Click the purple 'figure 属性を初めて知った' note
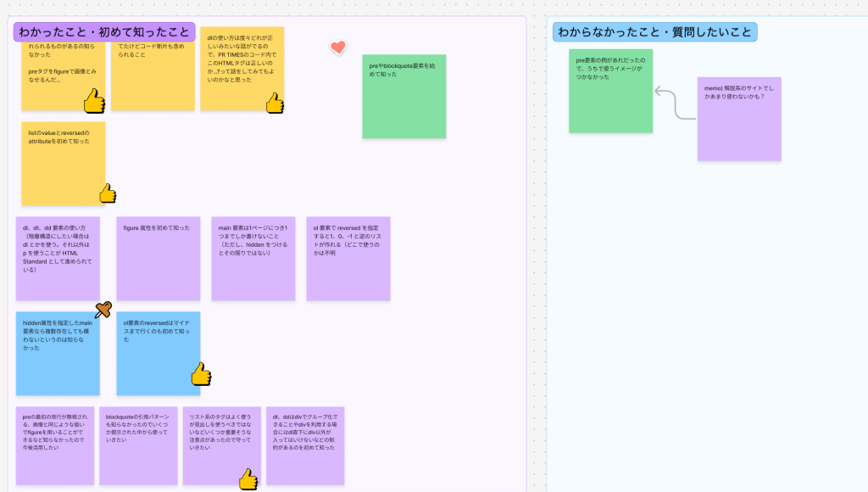 click(x=159, y=259)
